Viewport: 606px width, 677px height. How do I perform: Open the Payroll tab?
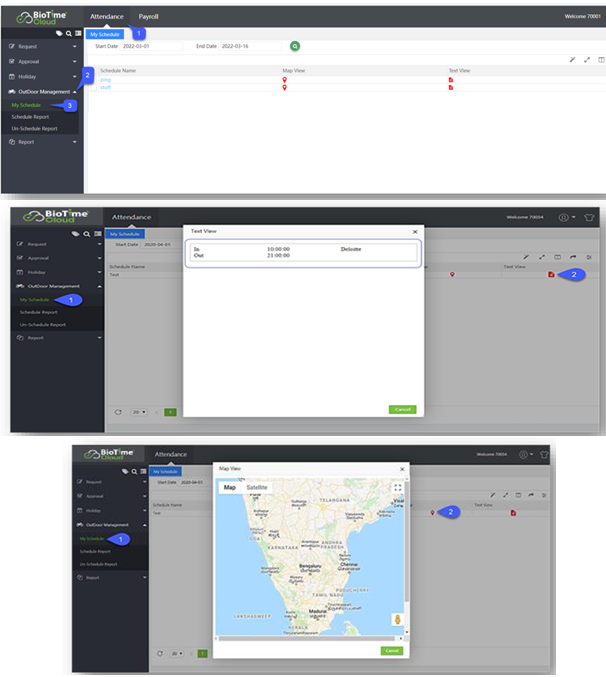click(x=148, y=17)
